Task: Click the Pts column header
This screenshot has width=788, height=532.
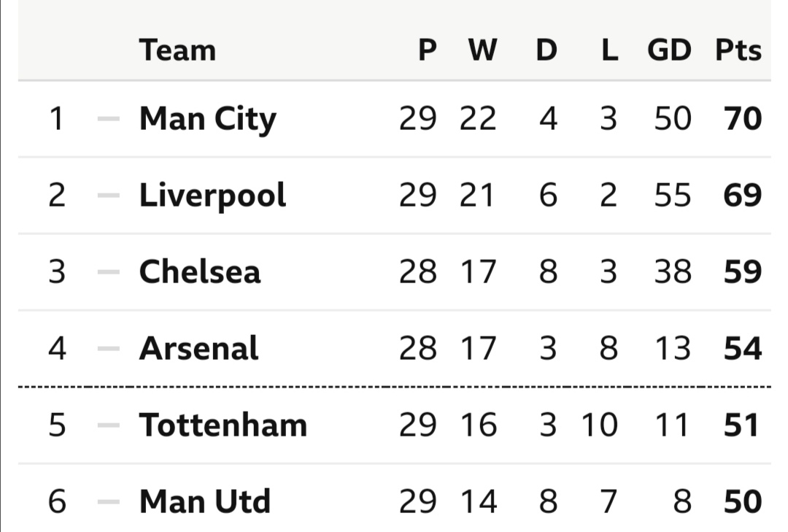Action: (738, 50)
